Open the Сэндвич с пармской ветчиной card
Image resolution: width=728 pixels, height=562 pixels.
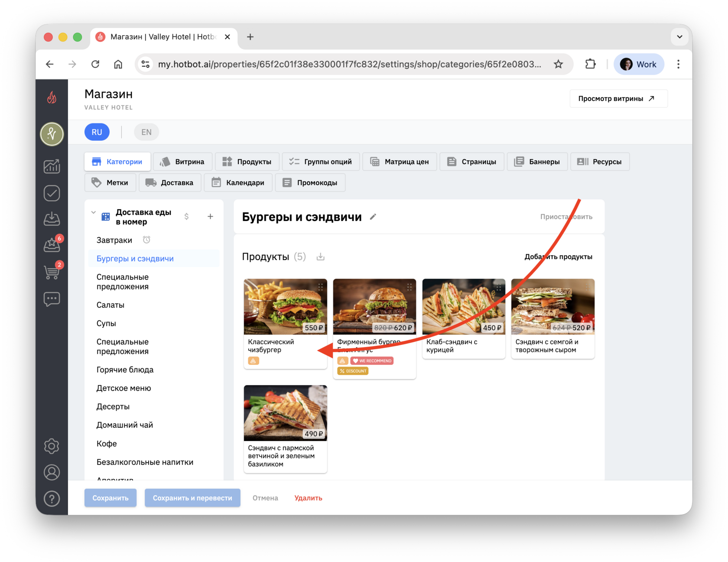(286, 429)
